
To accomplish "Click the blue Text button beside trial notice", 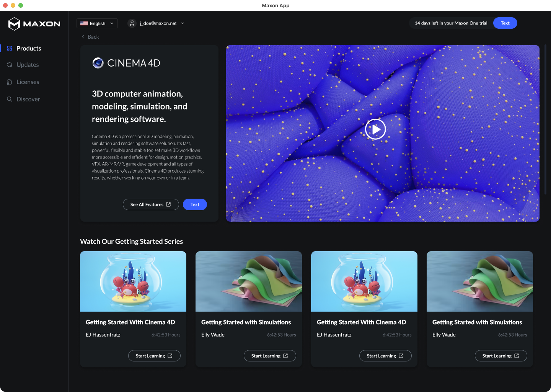I will coord(505,23).
